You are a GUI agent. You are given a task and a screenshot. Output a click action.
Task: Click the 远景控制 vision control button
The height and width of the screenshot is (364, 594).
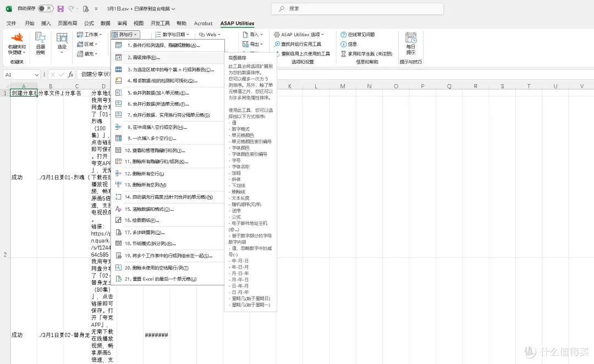click(41, 43)
